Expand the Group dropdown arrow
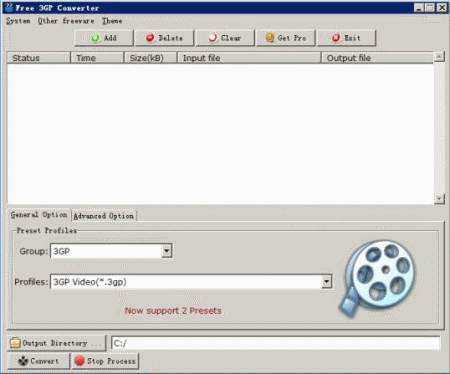Screen dimensions: 450x374 [167, 251]
